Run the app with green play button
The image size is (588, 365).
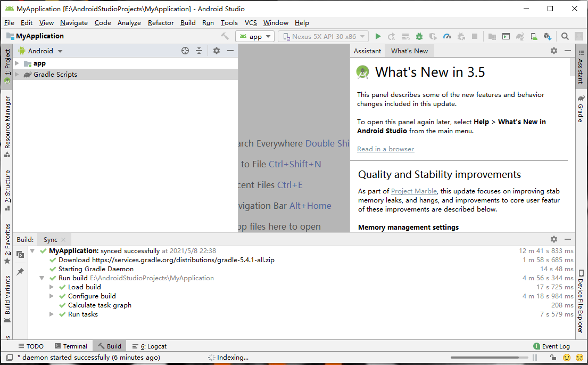[378, 36]
